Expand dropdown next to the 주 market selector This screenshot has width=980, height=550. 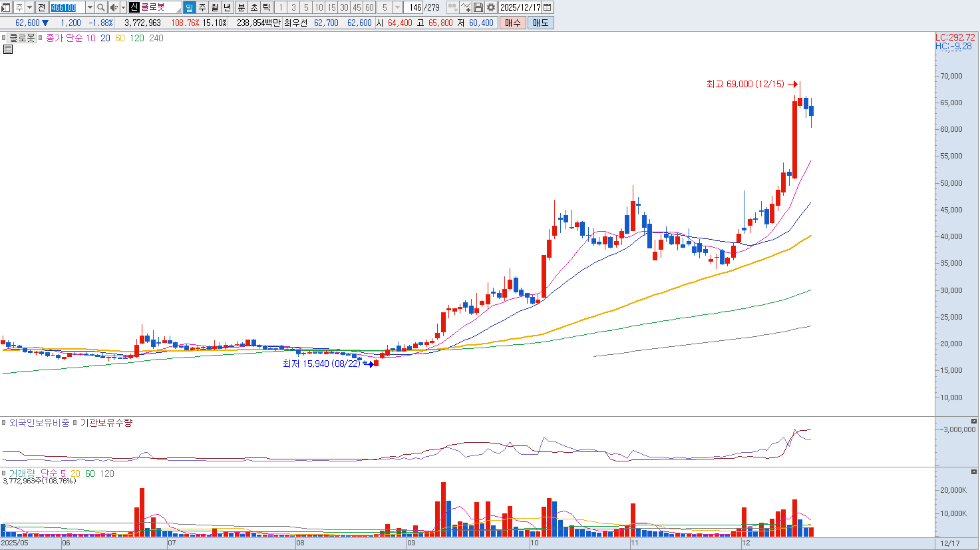[x=30, y=7]
